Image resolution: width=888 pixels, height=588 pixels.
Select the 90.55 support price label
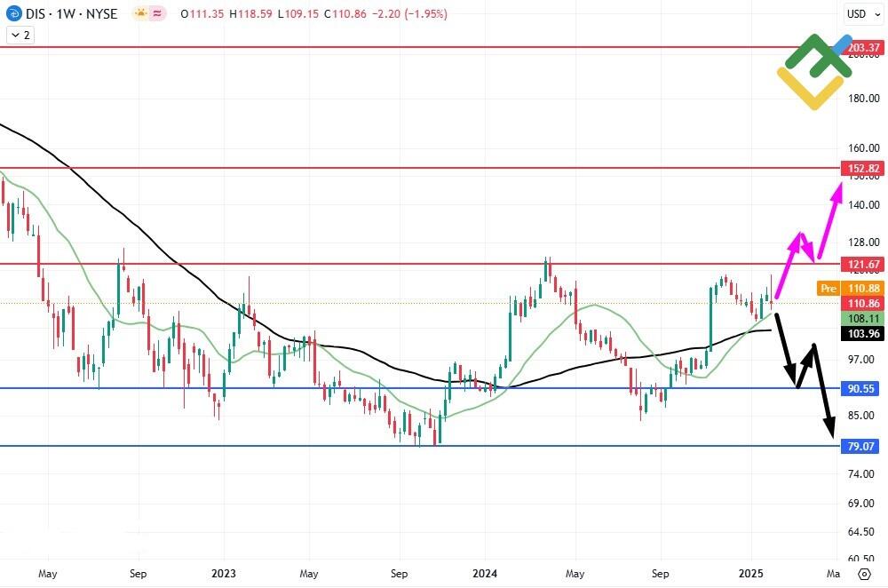[860, 389]
